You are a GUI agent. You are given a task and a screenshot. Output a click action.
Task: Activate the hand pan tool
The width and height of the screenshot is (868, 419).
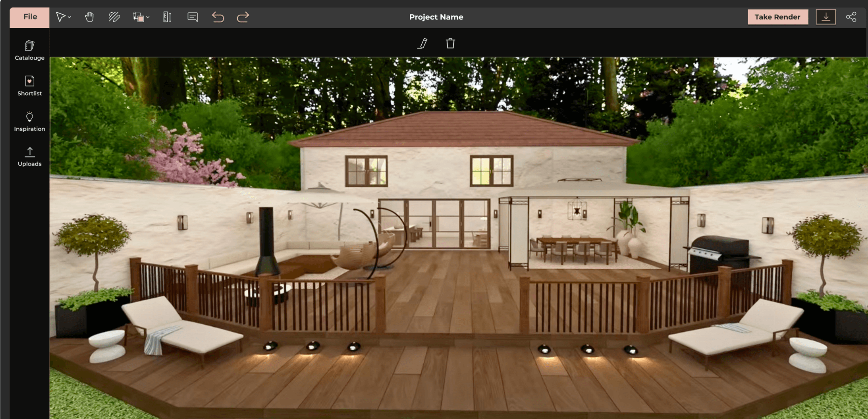click(x=89, y=17)
